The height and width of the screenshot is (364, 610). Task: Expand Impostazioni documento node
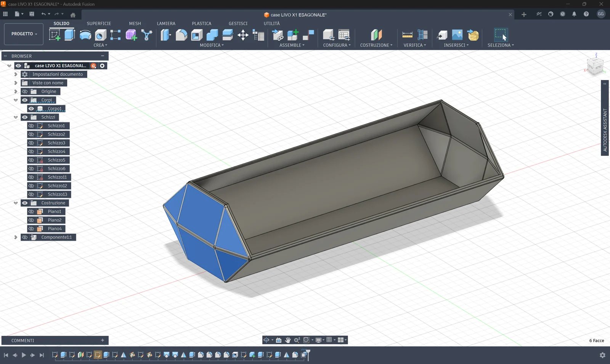pos(16,74)
